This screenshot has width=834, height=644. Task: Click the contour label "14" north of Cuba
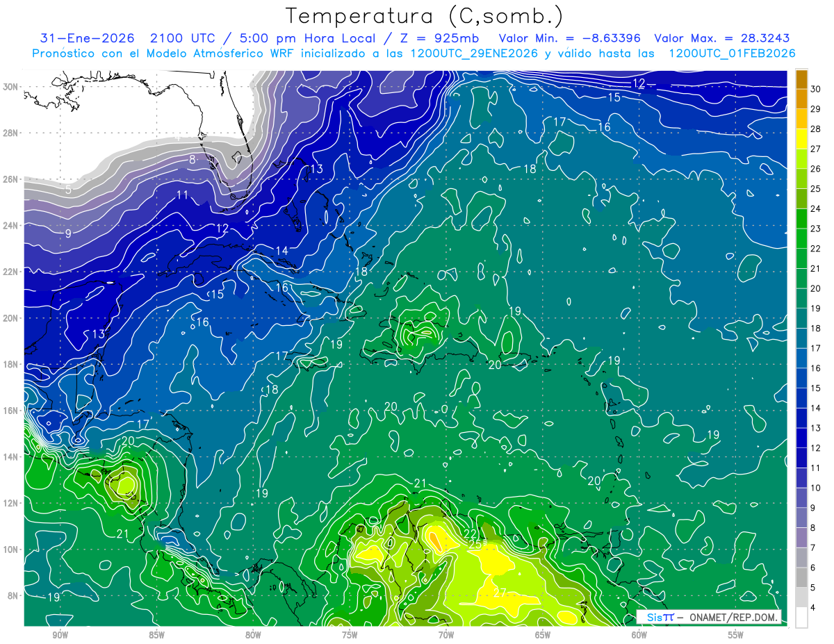click(281, 251)
